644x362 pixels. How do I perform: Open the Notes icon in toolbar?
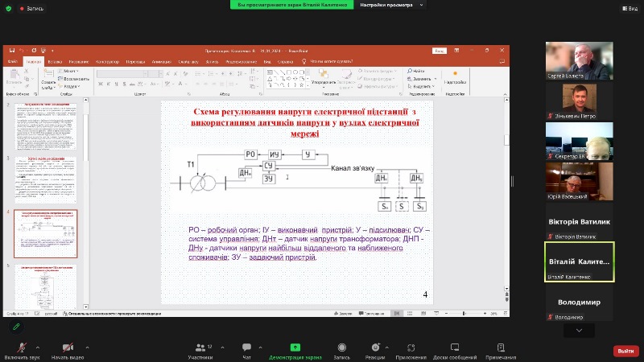[x=501, y=348]
